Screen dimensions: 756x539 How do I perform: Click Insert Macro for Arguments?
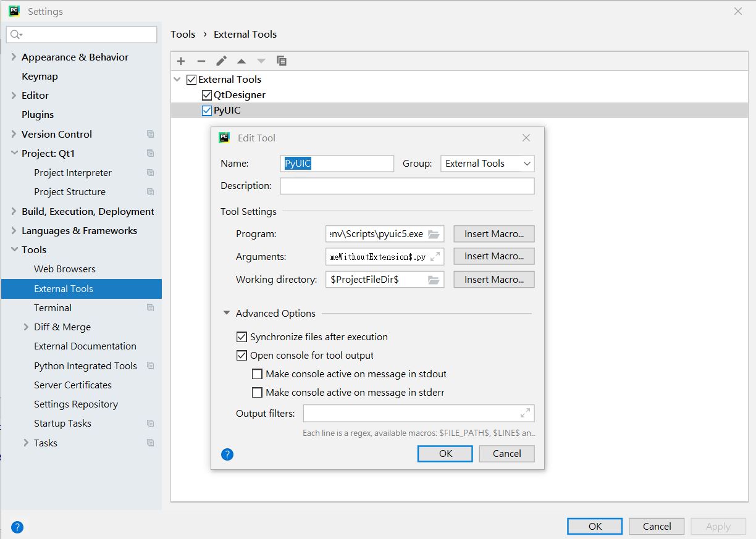(x=494, y=256)
